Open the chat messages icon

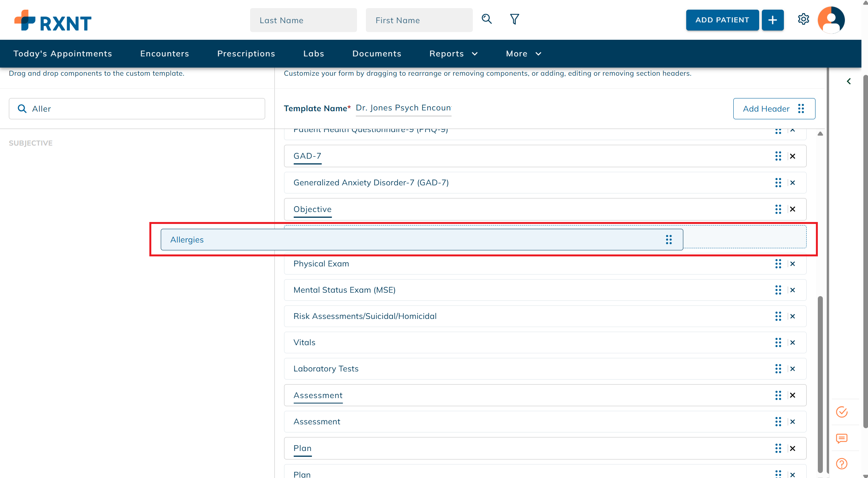[842, 438]
